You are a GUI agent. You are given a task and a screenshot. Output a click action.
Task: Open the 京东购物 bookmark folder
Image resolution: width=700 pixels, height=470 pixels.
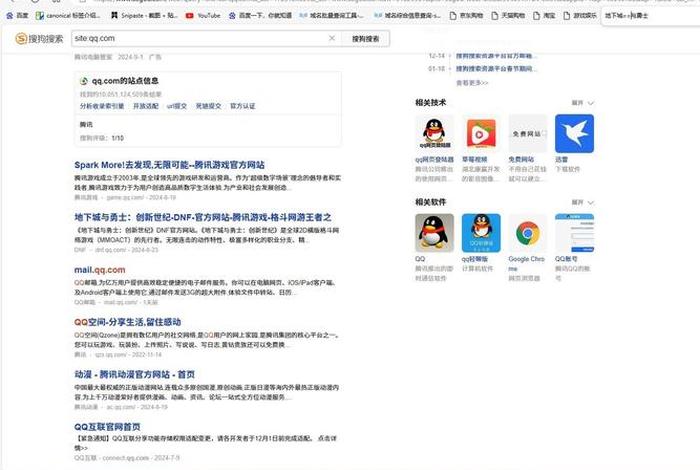[466, 16]
